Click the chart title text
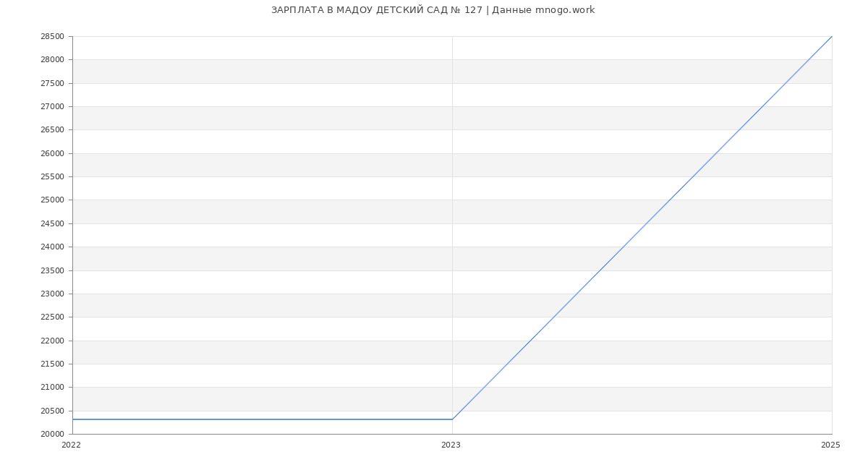The image size is (868, 470). click(x=433, y=10)
